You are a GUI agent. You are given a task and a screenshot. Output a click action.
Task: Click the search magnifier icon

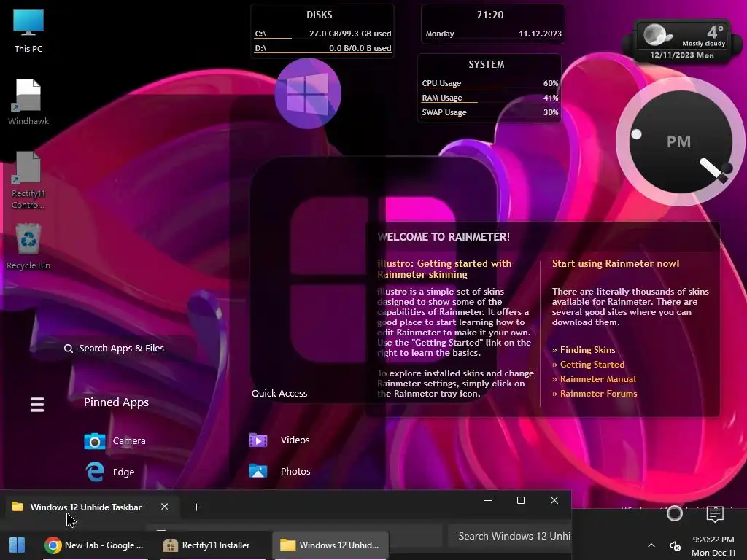(x=69, y=349)
